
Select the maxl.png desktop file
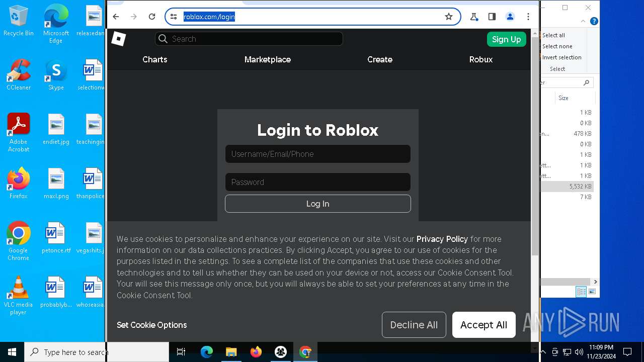[x=56, y=184]
